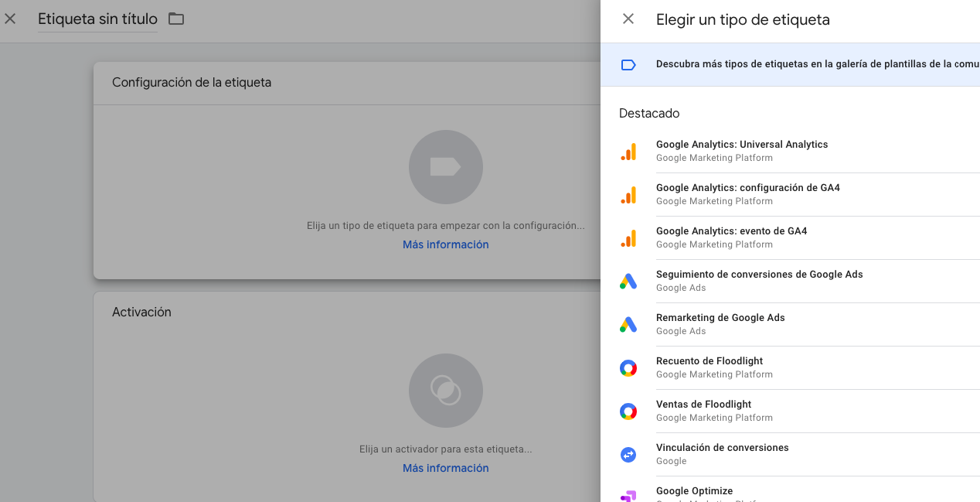Click the 'Configuración de la etiqueta' heading
The width and height of the screenshot is (980, 502).
(x=192, y=82)
